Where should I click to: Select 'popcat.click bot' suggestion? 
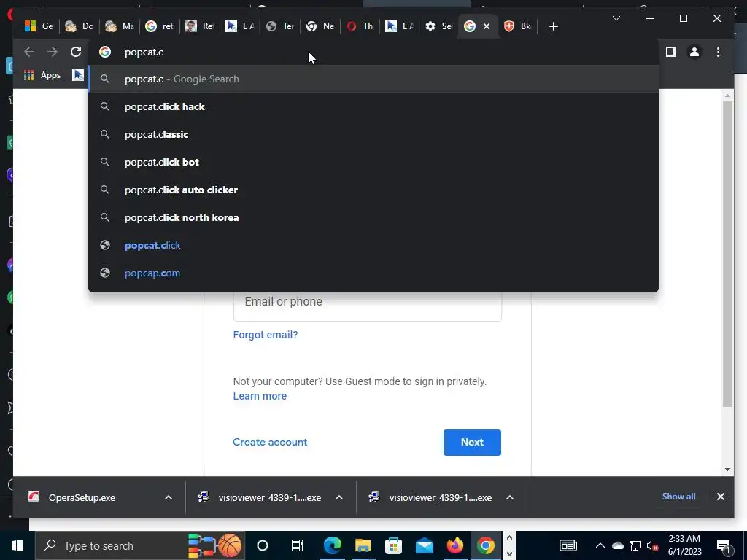coord(373,162)
